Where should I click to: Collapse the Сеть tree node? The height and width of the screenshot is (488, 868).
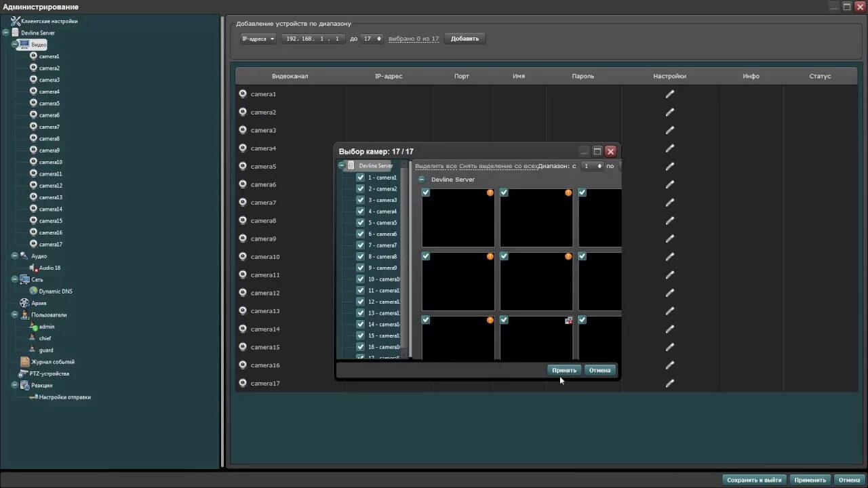15,279
